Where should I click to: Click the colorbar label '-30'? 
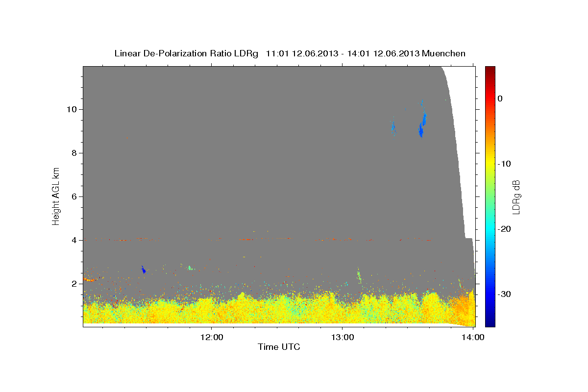pyautogui.click(x=505, y=294)
